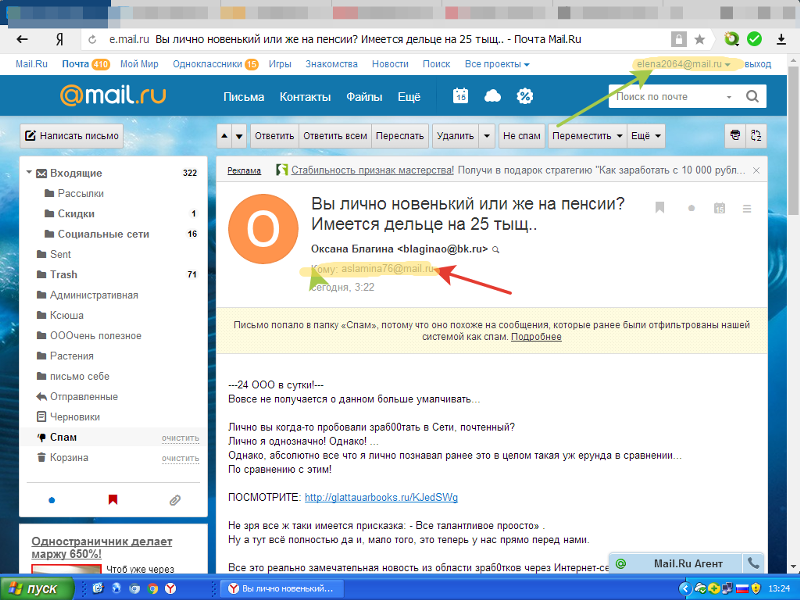This screenshot has width=800, height=600.
Task: Open Мой Мир in the top bar
Action: (x=139, y=64)
